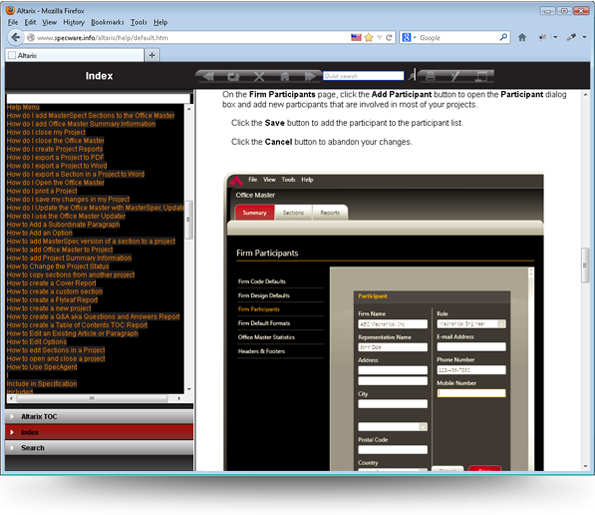
Task: Open Google search engine dropdown
Action: (x=414, y=38)
